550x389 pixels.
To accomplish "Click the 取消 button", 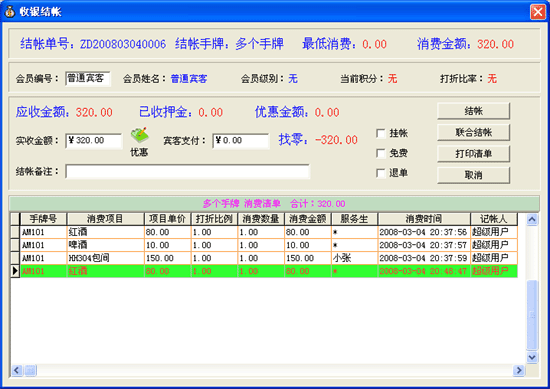I will [x=474, y=175].
